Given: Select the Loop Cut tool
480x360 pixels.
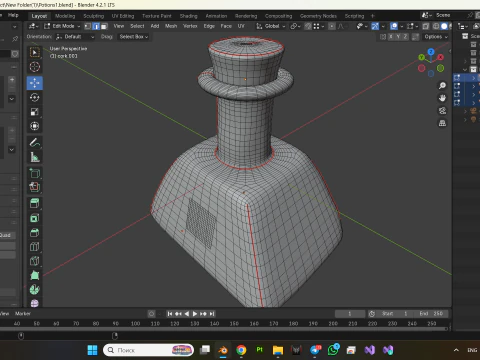Looking at the screenshot, I should coord(35,247).
